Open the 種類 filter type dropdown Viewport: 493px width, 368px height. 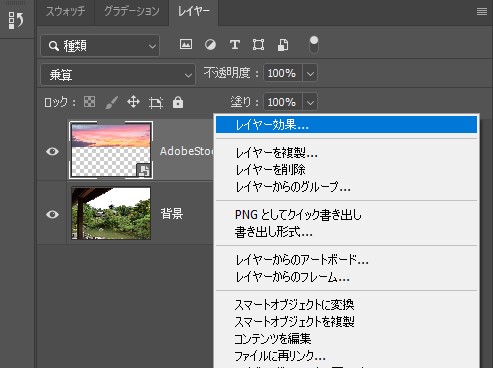[x=100, y=46]
